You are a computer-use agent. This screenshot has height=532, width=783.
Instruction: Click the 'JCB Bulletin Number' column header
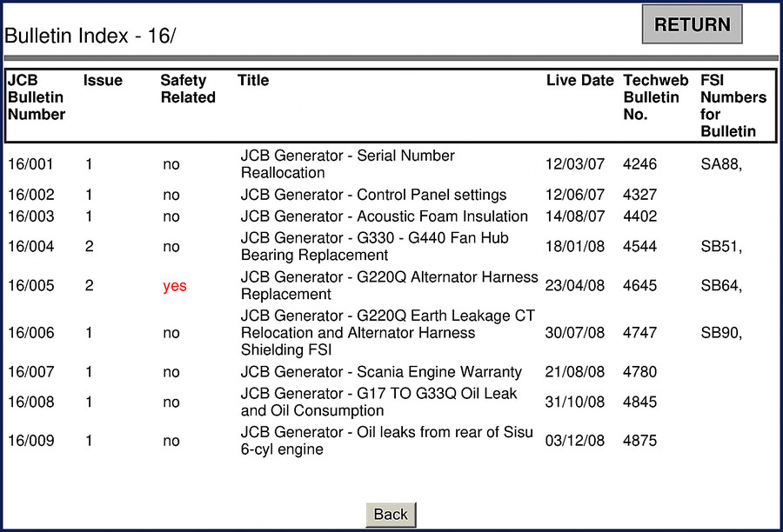click(37, 97)
